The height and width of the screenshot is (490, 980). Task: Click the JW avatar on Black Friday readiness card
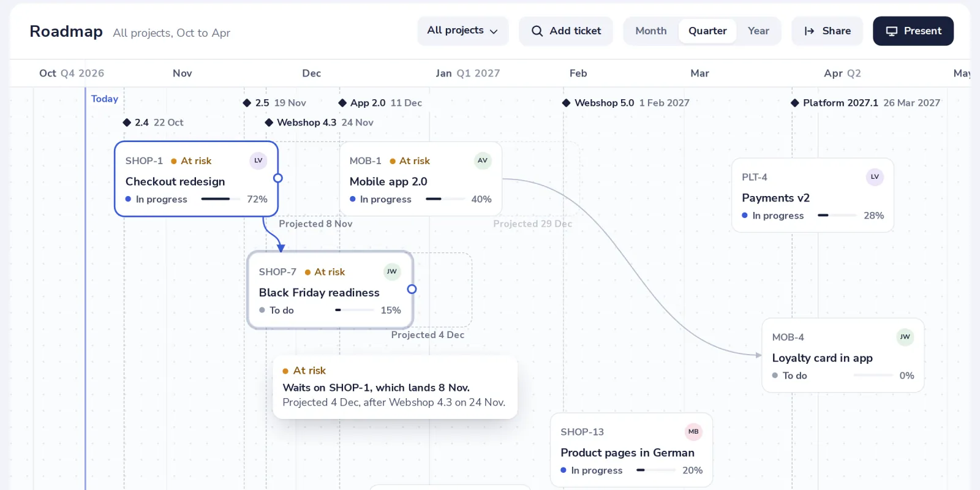(x=392, y=271)
